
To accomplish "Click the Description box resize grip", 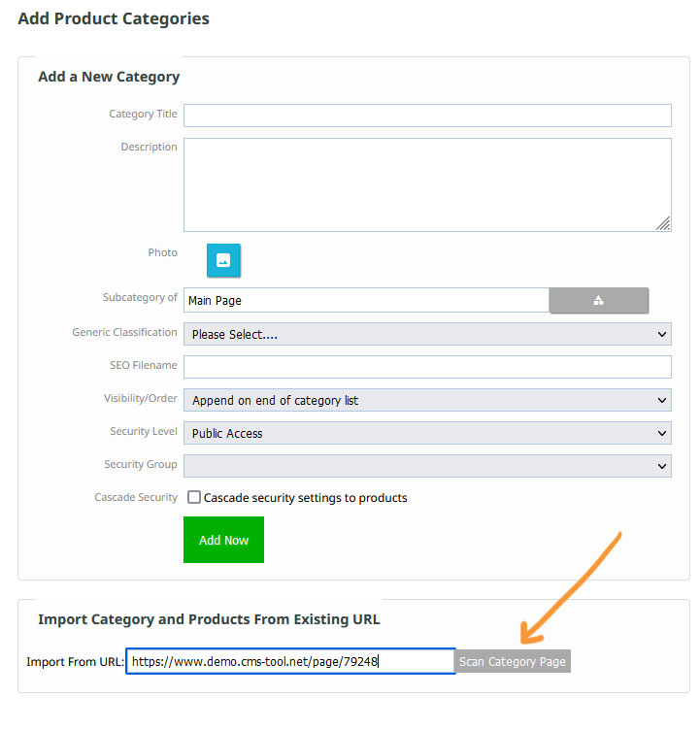I will click(x=663, y=223).
